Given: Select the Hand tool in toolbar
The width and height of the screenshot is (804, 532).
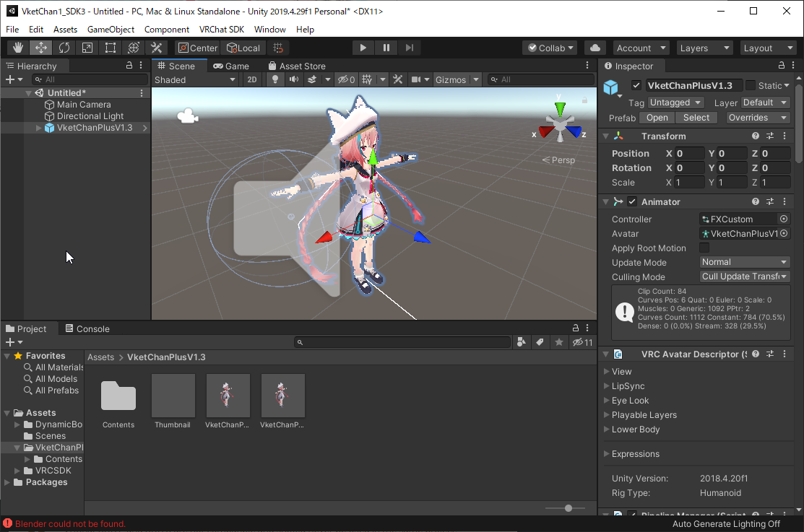Looking at the screenshot, I should click(x=17, y=48).
